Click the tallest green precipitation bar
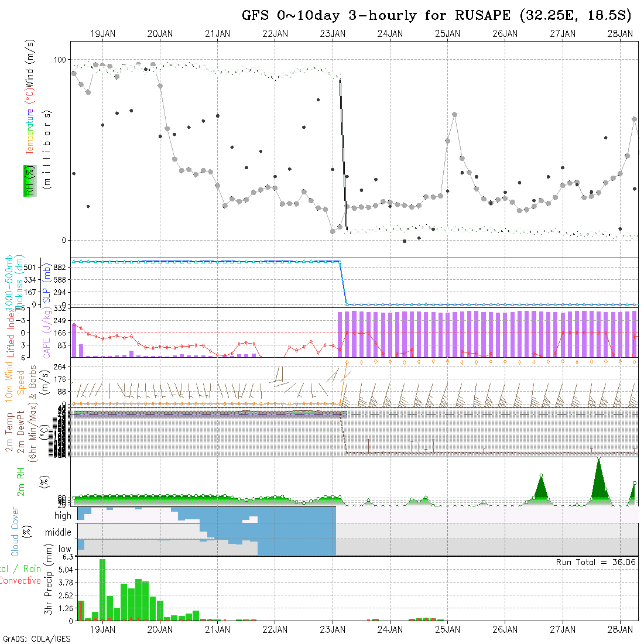This screenshot has width=644, height=644. [x=102, y=590]
